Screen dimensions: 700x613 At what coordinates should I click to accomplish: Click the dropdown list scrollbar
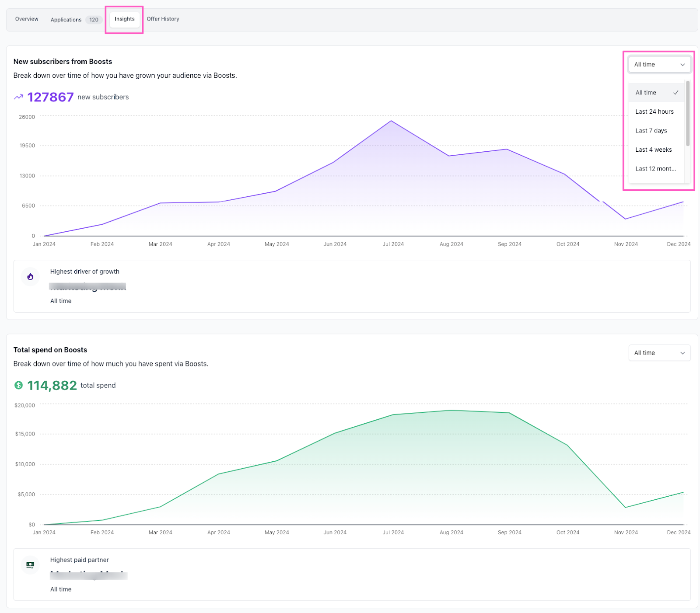(x=688, y=114)
